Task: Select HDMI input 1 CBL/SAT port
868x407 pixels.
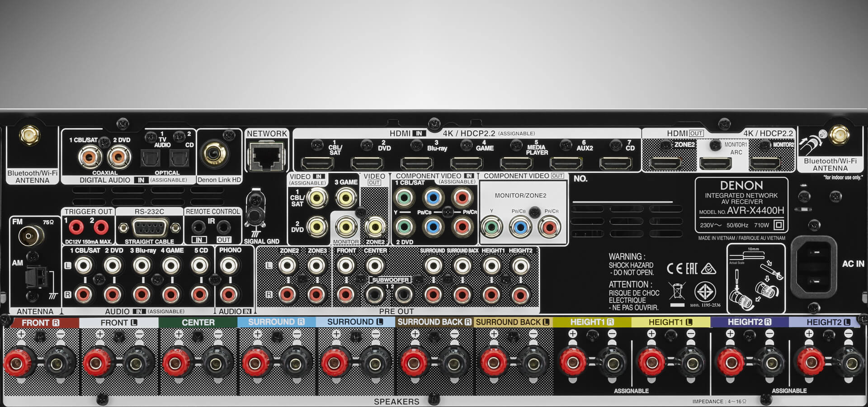Action: pyautogui.click(x=317, y=163)
